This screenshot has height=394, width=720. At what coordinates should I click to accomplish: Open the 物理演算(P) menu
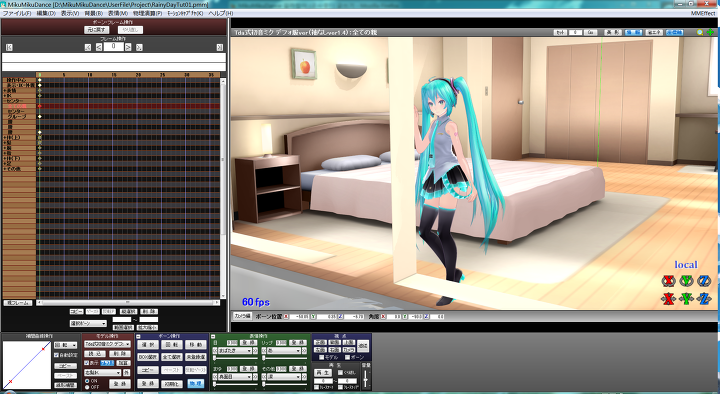pos(147,13)
